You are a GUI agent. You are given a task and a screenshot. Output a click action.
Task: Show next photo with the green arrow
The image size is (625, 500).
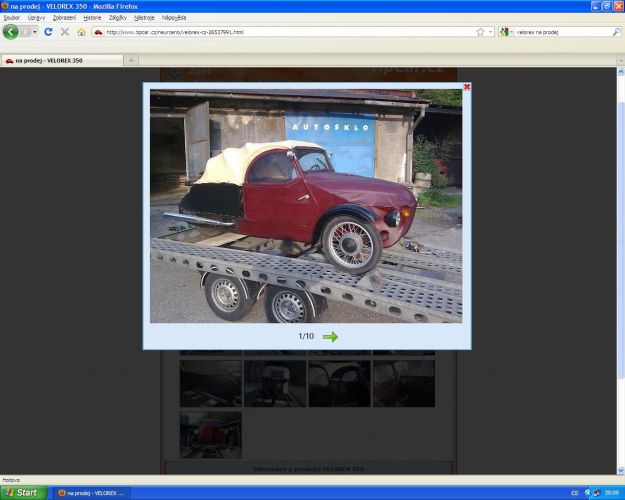coord(330,337)
